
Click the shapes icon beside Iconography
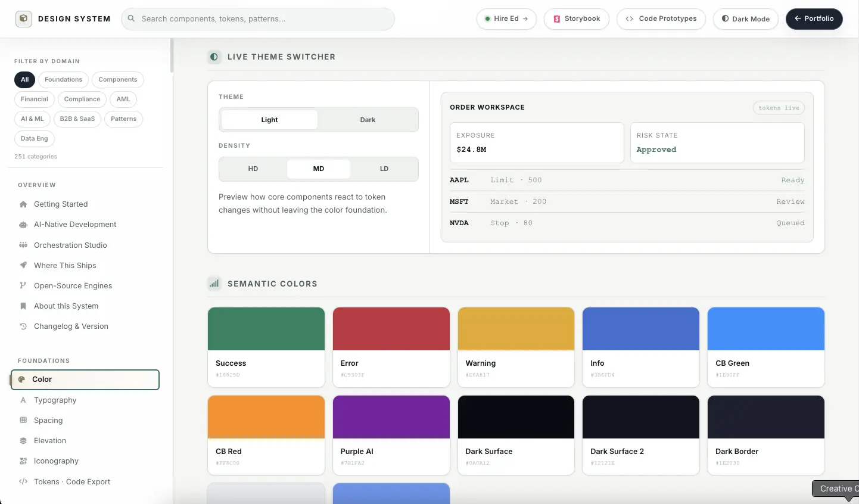pos(23,461)
